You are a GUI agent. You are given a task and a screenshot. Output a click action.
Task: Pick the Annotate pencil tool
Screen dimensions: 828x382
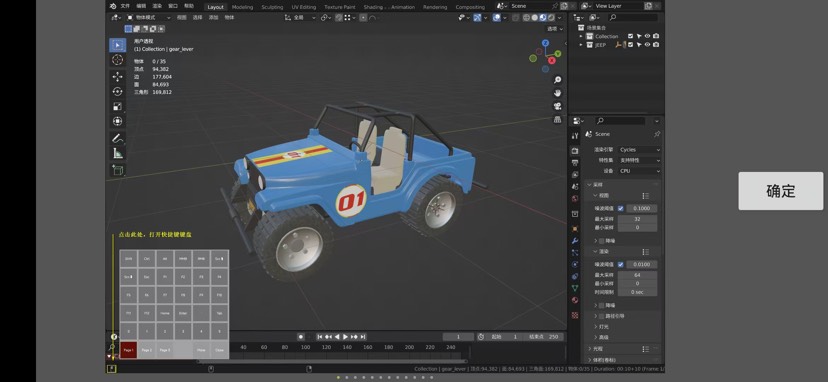click(x=117, y=138)
